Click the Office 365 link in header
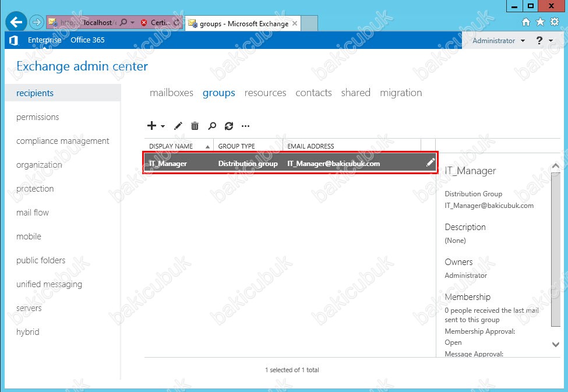 coord(87,40)
